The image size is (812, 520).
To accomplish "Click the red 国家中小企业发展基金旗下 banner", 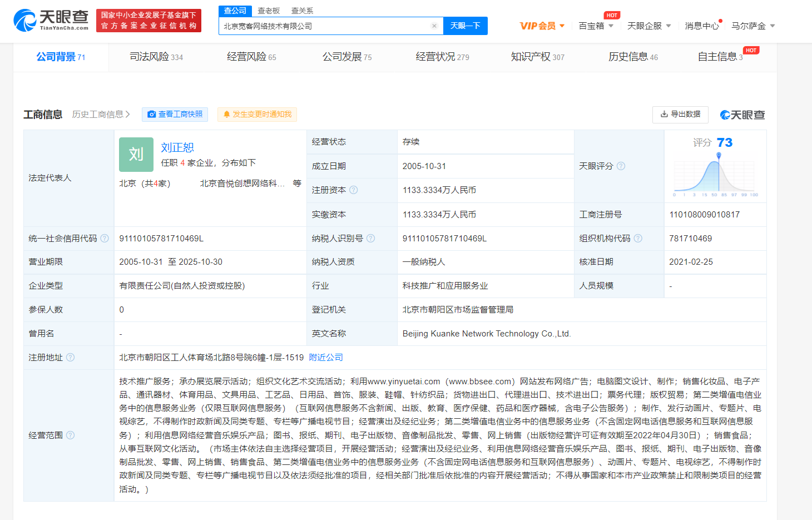I will tap(148, 21).
